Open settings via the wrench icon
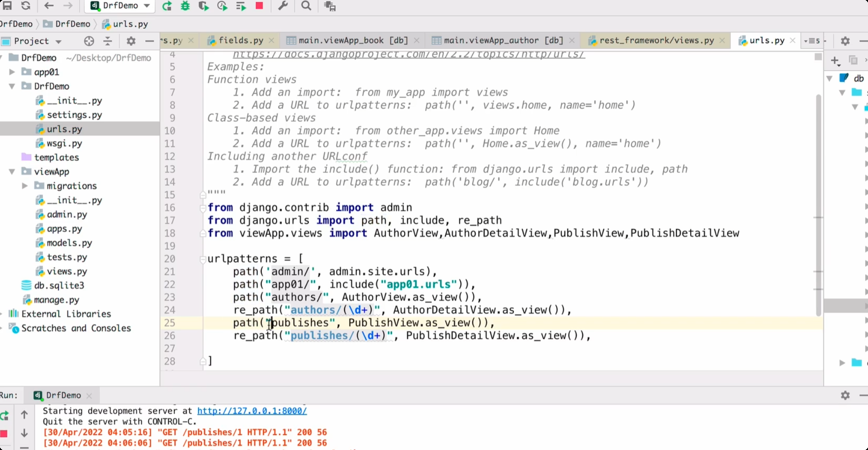868x450 pixels. 283,6
